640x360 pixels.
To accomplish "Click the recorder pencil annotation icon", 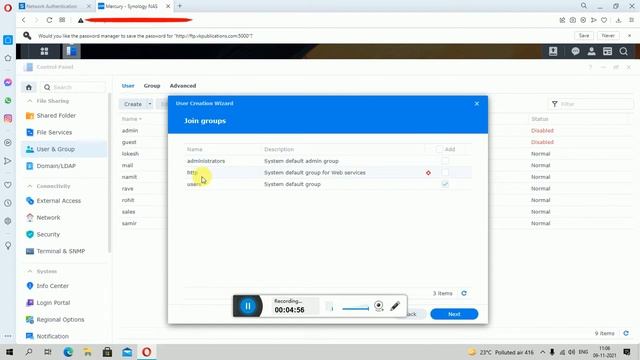I will click(395, 306).
